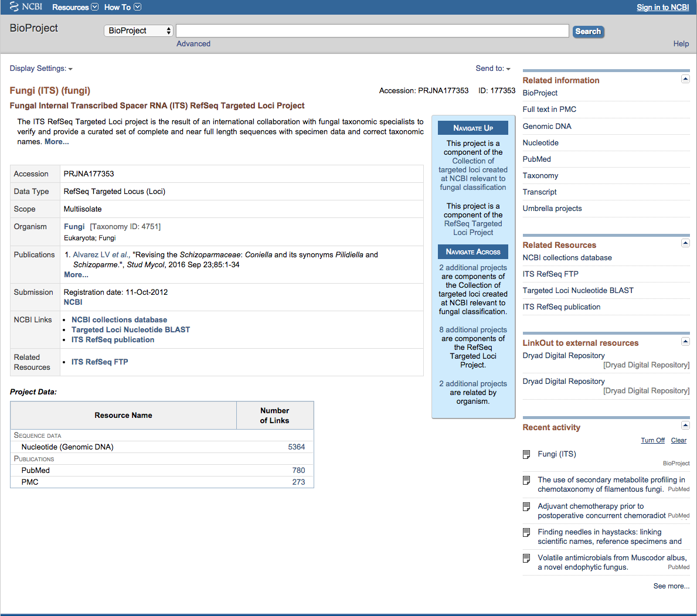Open the BioProject database selector dropdown
697x616 pixels.
pyautogui.click(x=138, y=30)
